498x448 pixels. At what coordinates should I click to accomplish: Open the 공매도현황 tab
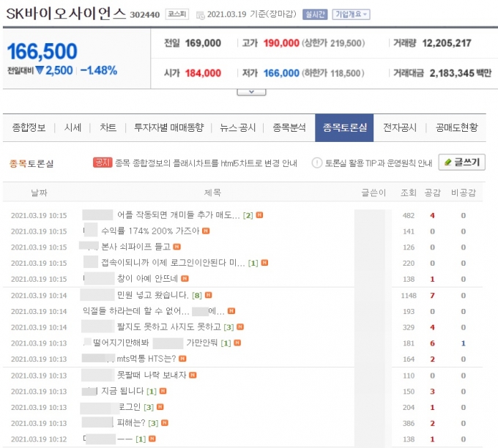point(456,127)
